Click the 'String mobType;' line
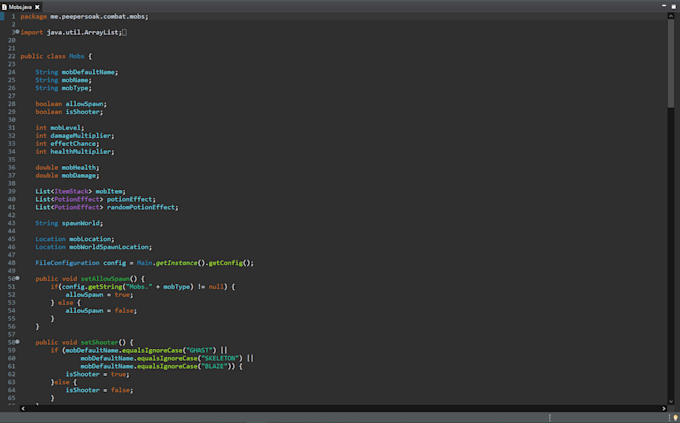680x423 pixels. (x=63, y=88)
